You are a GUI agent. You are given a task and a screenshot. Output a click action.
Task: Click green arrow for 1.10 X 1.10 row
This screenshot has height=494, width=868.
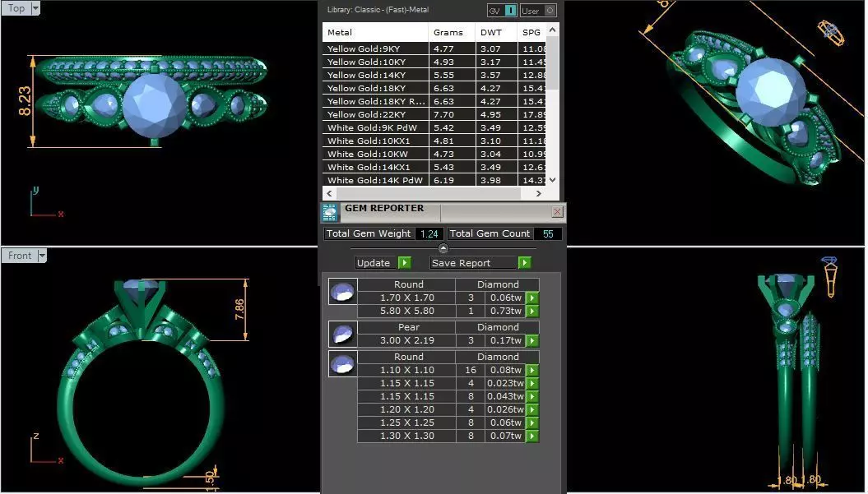coord(532,370)
